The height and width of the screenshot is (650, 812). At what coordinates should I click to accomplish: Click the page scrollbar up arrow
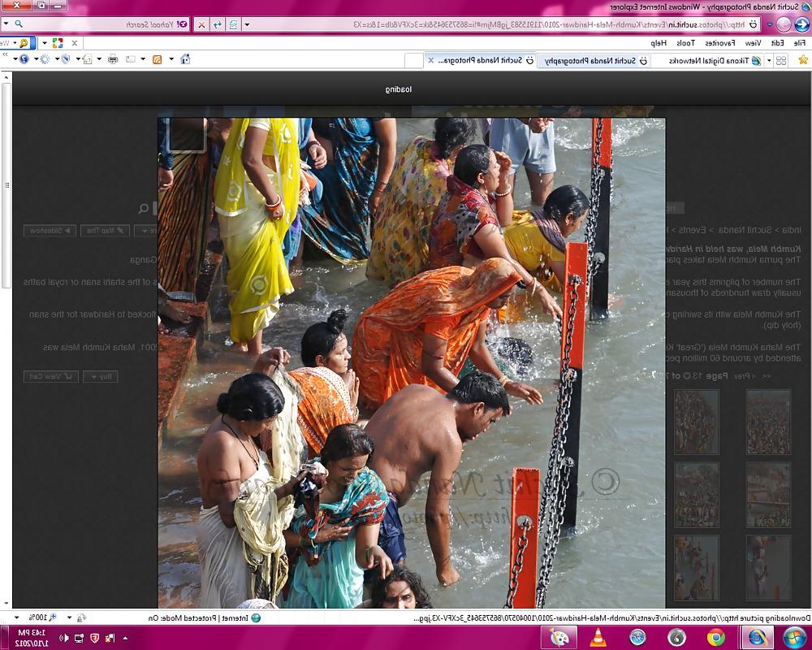click(x=6, y=78)
